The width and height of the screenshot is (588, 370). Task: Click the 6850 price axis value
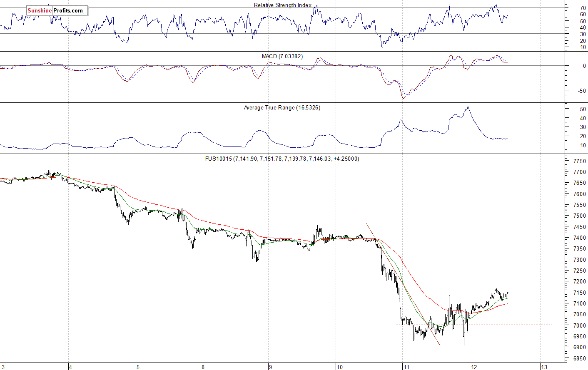[x=579, y=359]
